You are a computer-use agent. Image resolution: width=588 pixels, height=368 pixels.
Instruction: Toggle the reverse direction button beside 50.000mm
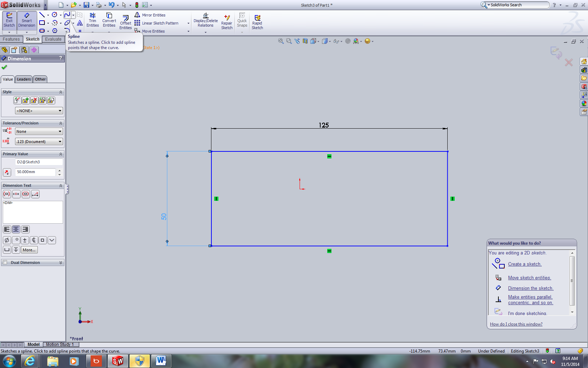pyautogui.click(x=7, y=172)
